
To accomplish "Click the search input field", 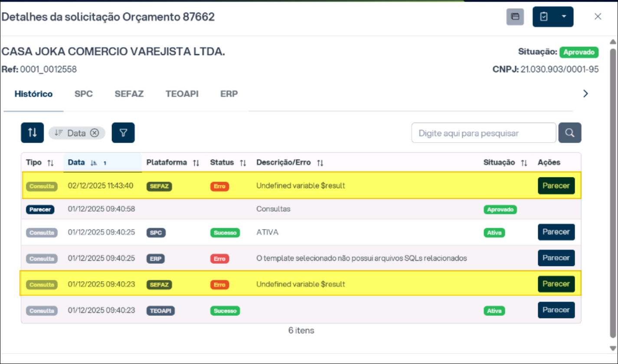I will tap(483, 133).
